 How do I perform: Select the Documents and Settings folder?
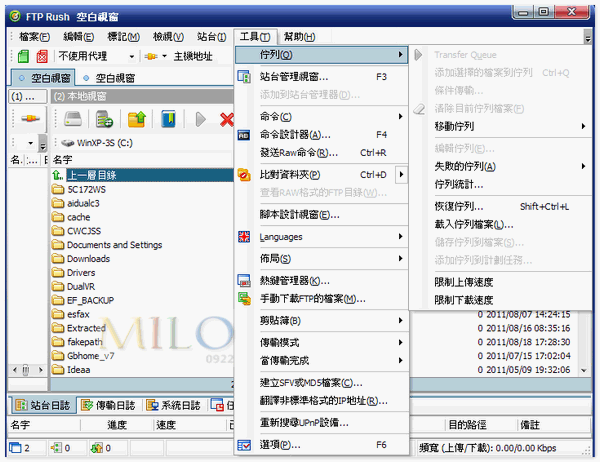point(114,245)
